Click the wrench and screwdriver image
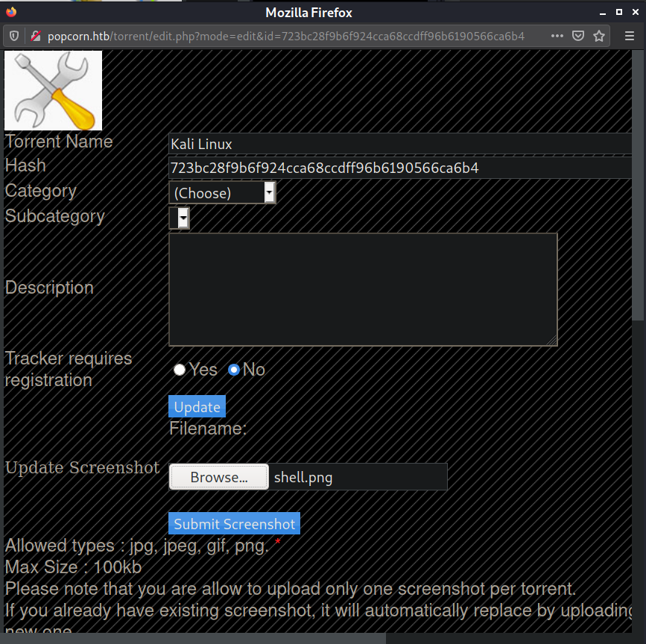 53,90
